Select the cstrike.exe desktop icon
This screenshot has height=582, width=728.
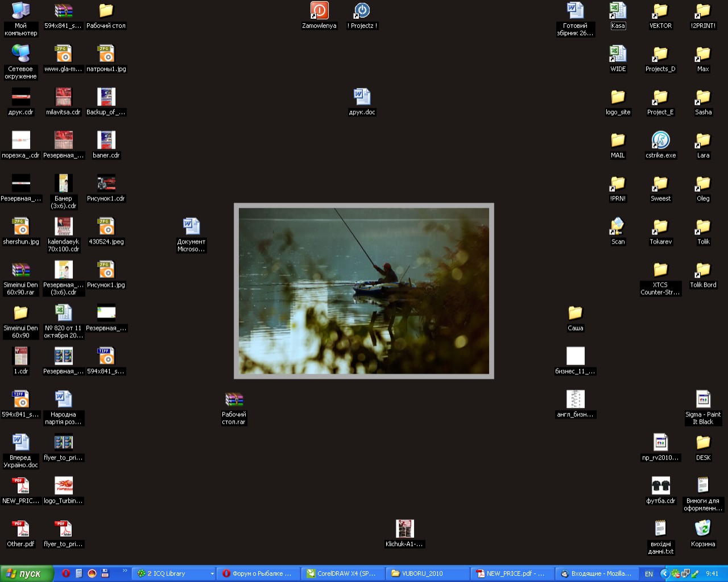(x=660, y=141)
